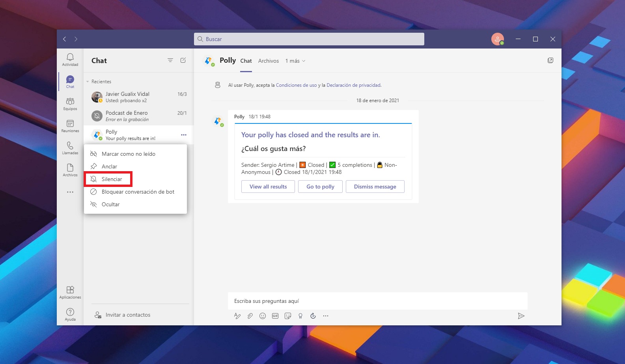Expand the '1 más' tabs dropdown
Screen dimensions: 625x364
295,61
